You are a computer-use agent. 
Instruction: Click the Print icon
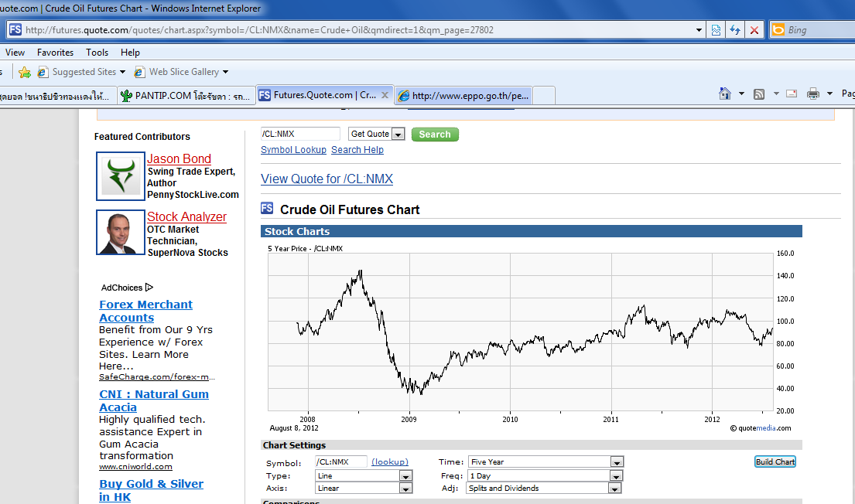[813, 94]
